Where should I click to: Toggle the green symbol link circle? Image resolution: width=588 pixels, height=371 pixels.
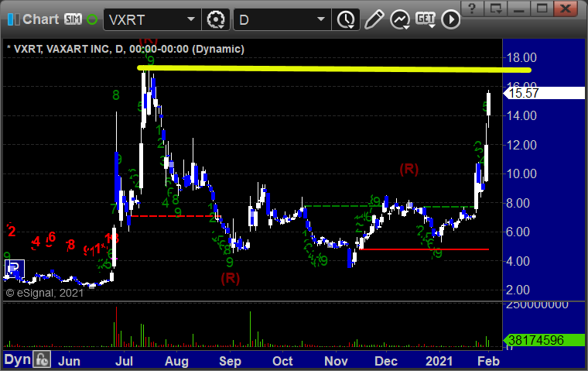[92, 19]
